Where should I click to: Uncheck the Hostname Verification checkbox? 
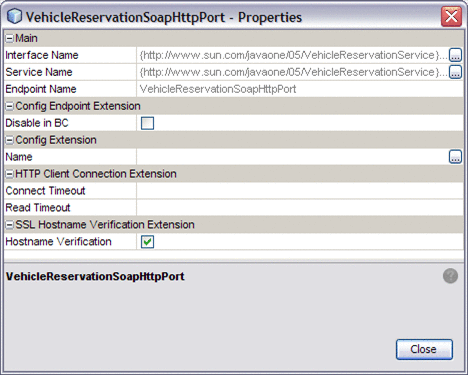coord(147,242)
